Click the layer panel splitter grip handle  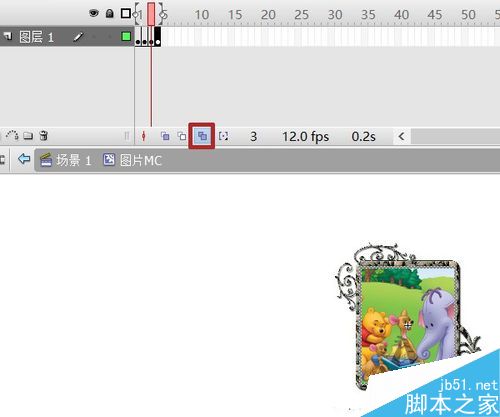127,136
